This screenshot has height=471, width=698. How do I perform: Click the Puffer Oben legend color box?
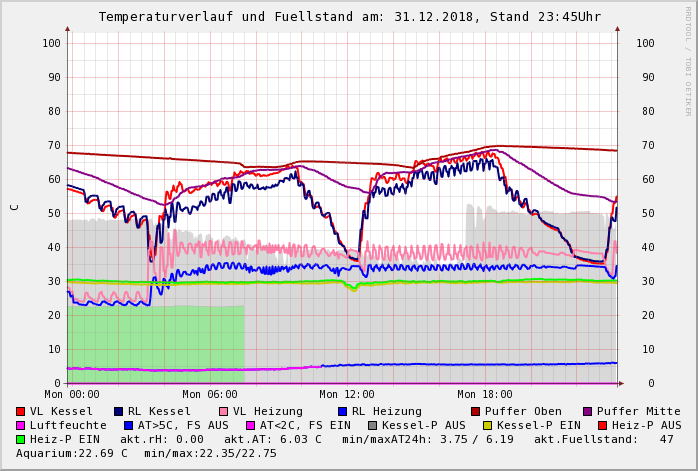[476, 411]
